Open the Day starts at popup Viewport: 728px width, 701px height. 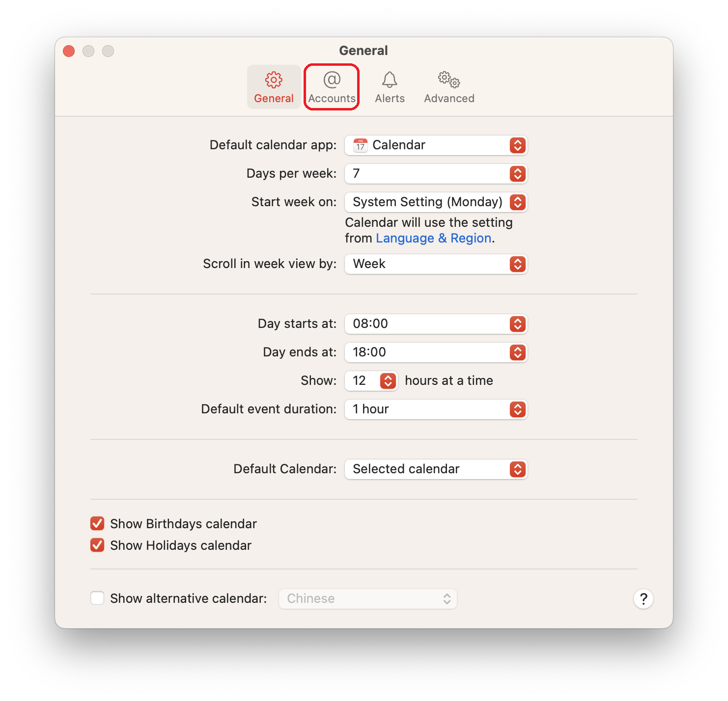[436, 324]
